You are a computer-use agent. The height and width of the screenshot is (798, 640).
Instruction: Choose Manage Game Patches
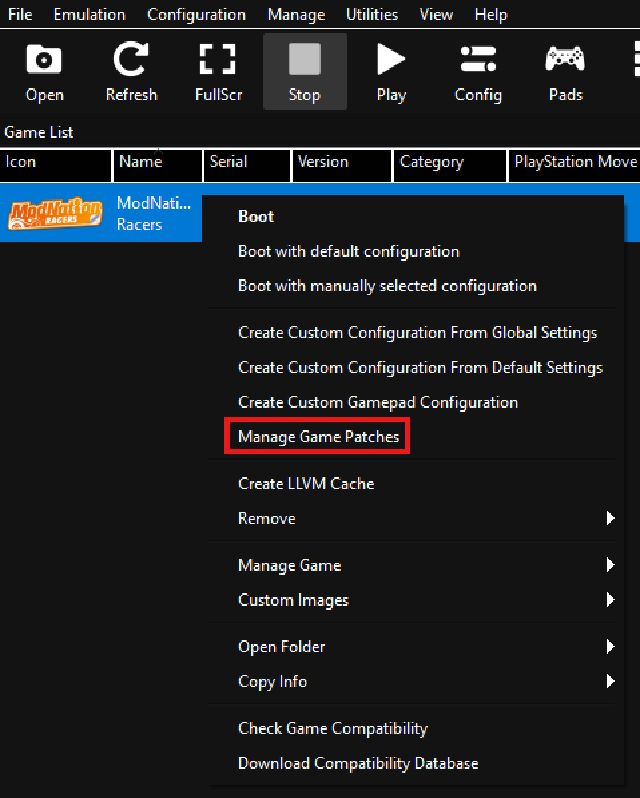(x=318, y=437)
